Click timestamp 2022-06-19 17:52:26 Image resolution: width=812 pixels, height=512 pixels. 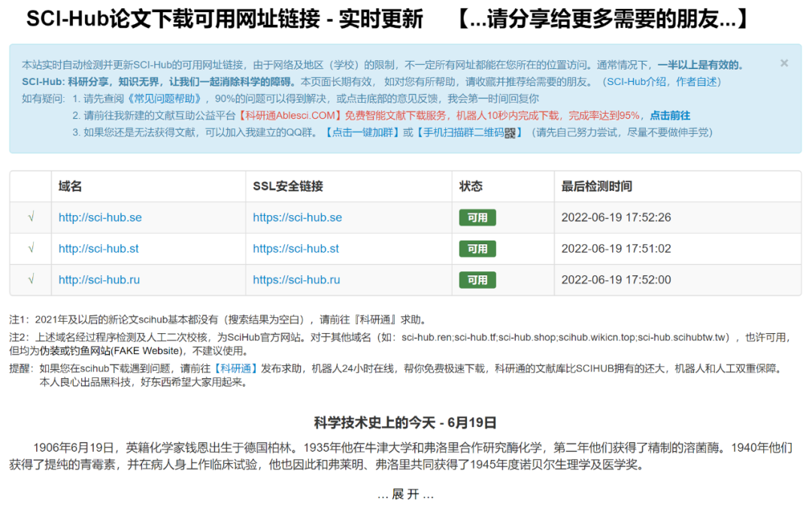(x=617, y=217)
